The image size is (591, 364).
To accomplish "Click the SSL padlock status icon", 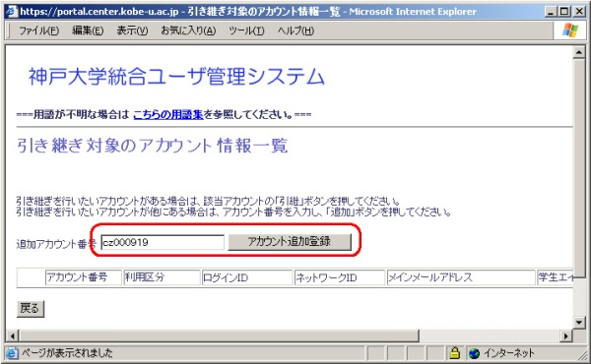I will (454, 353).
